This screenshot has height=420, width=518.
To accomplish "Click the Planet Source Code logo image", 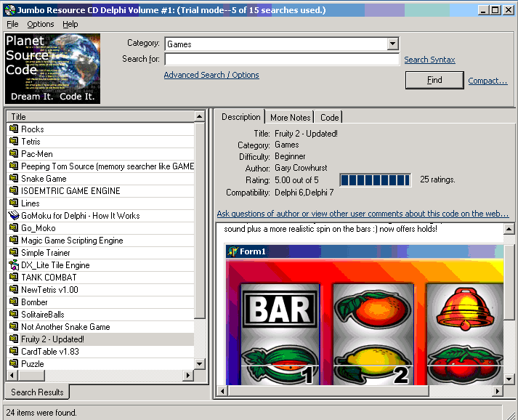I will click(x=52, y=68).
